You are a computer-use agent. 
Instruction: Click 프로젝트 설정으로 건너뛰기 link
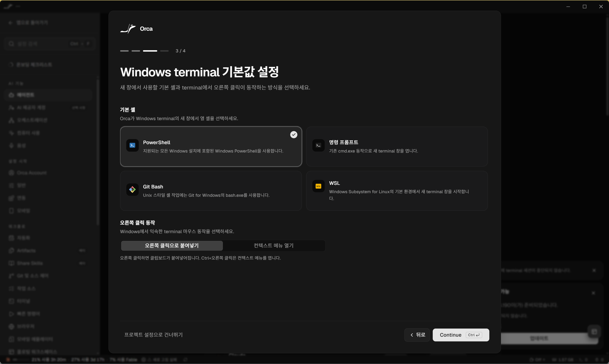(153, 334)
